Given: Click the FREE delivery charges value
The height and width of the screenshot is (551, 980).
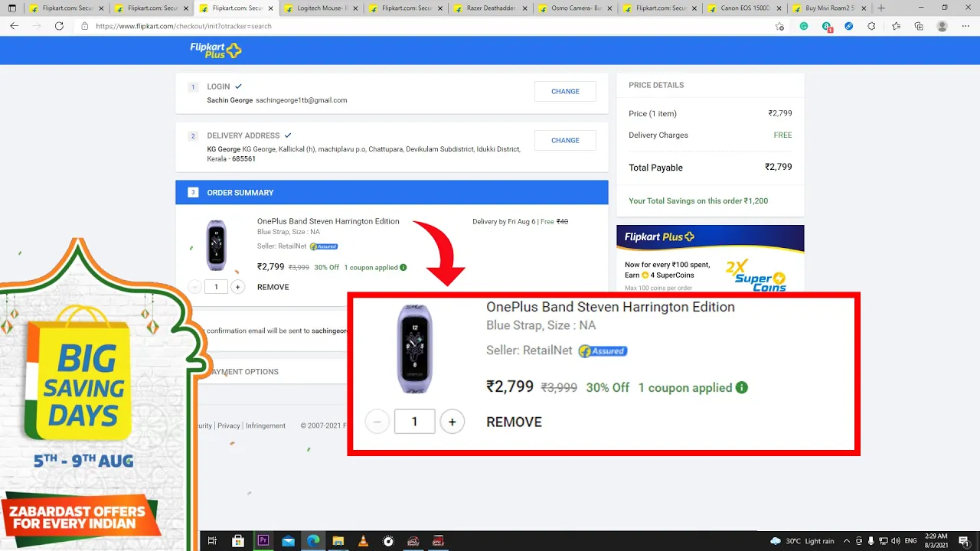Looking at the screenshot, I should coord(783,135).
